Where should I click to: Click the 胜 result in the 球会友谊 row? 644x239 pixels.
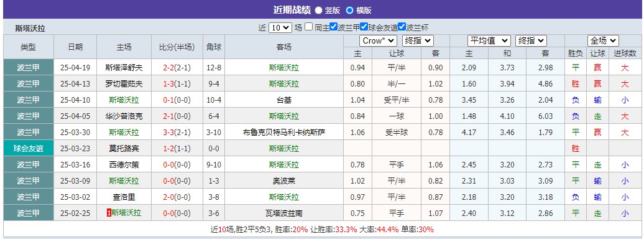(x=576, y=149)
